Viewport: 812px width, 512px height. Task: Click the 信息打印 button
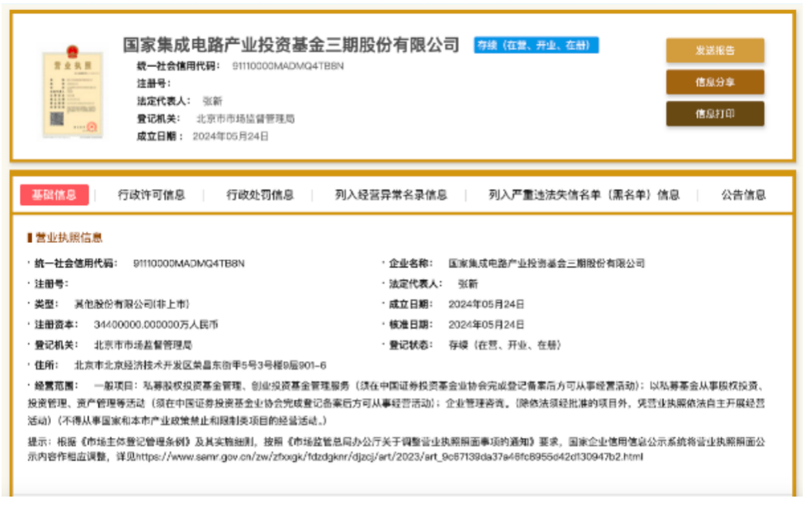click(715, 113)
